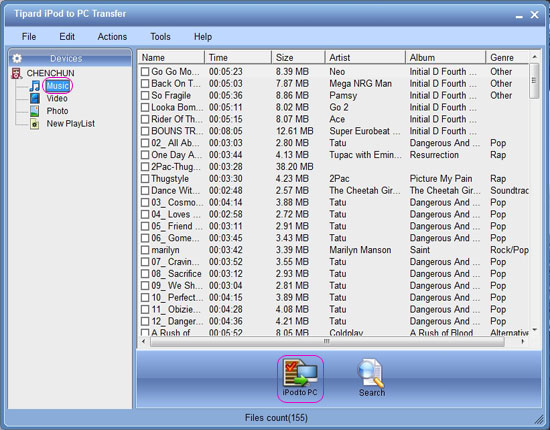The image size is (550, 430).
Task: Click the window resize grip icon
Action: tap(538, 419)
